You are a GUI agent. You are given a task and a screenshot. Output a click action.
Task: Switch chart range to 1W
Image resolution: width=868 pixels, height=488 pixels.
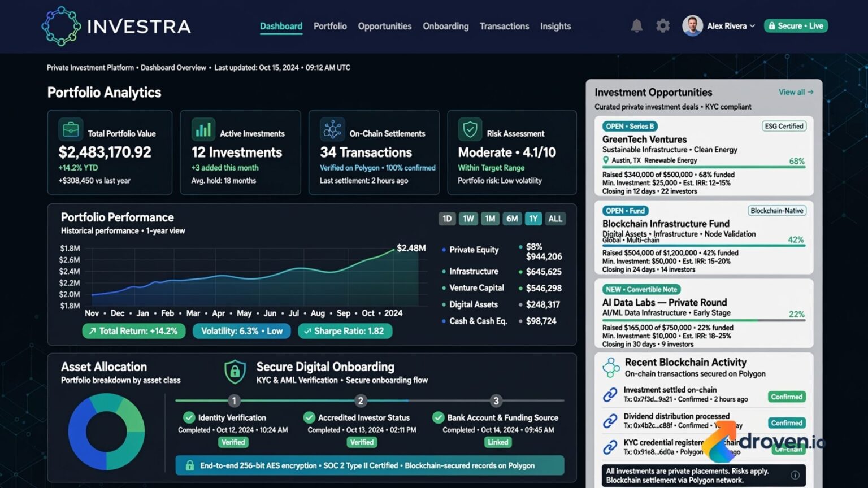(x=468, y=219)
